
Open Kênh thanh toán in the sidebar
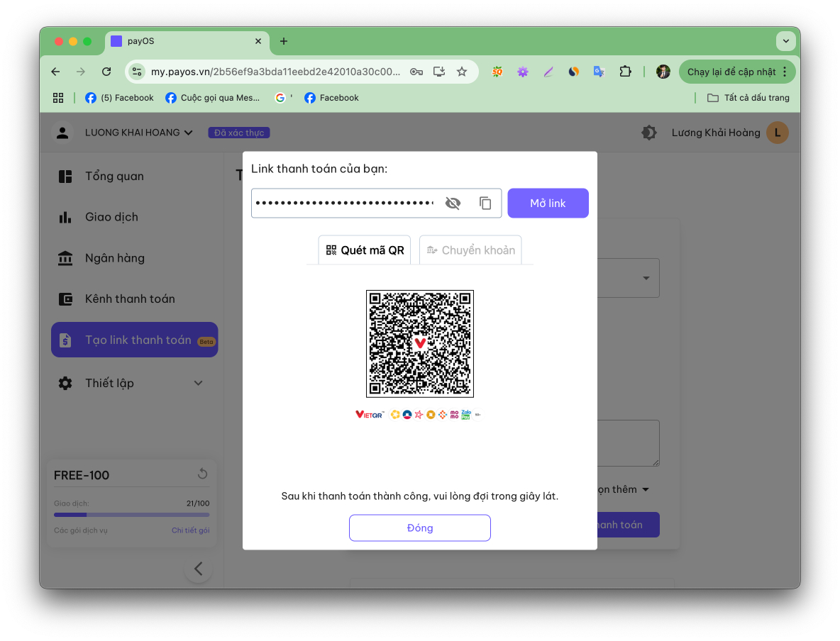[x=130, y=299]
